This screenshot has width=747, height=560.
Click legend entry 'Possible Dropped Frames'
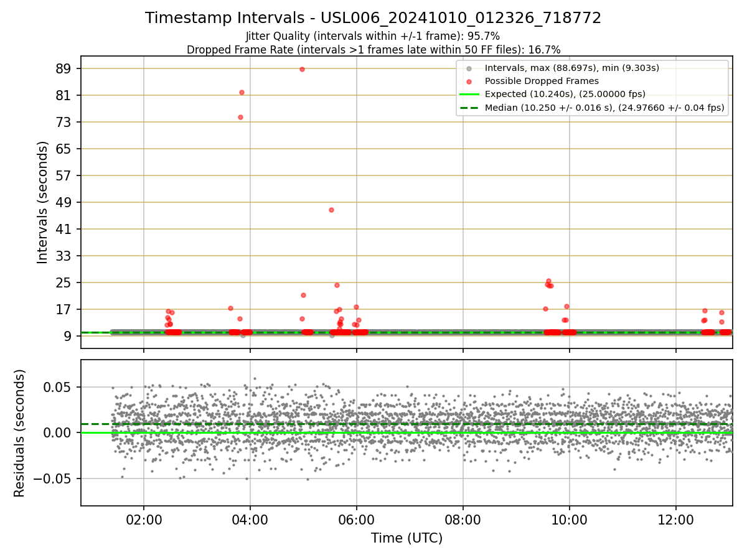pyautogui.click(x=542, y=81)
